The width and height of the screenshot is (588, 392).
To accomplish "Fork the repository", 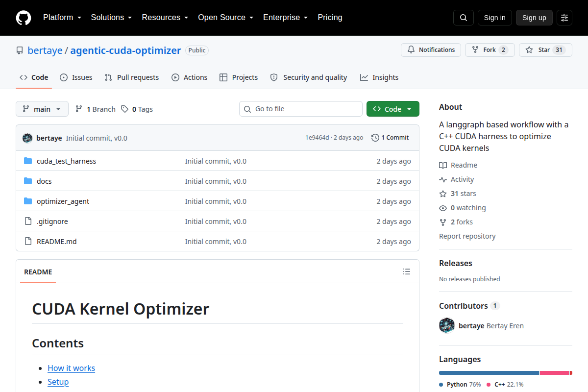I will click(x=490, y=50).
